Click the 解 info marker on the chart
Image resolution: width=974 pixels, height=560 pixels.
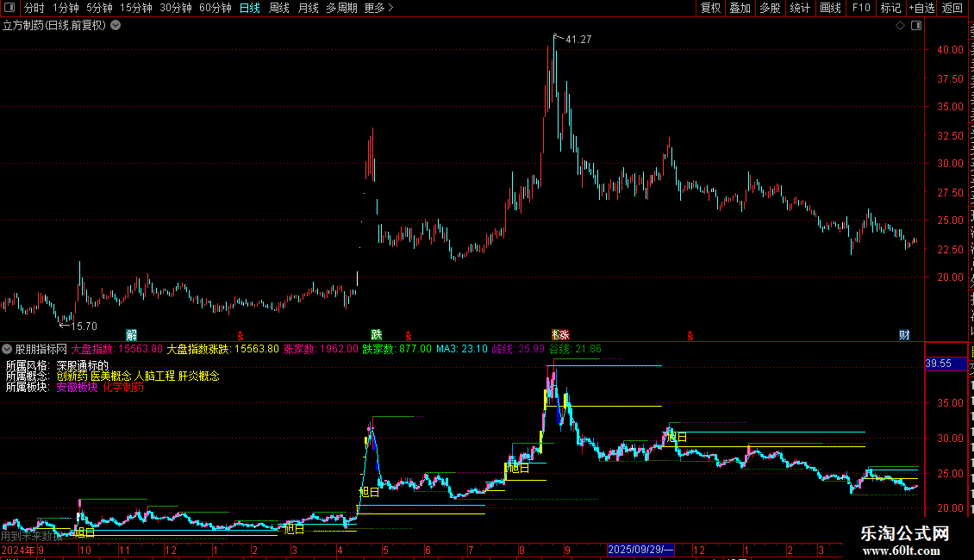132,335
